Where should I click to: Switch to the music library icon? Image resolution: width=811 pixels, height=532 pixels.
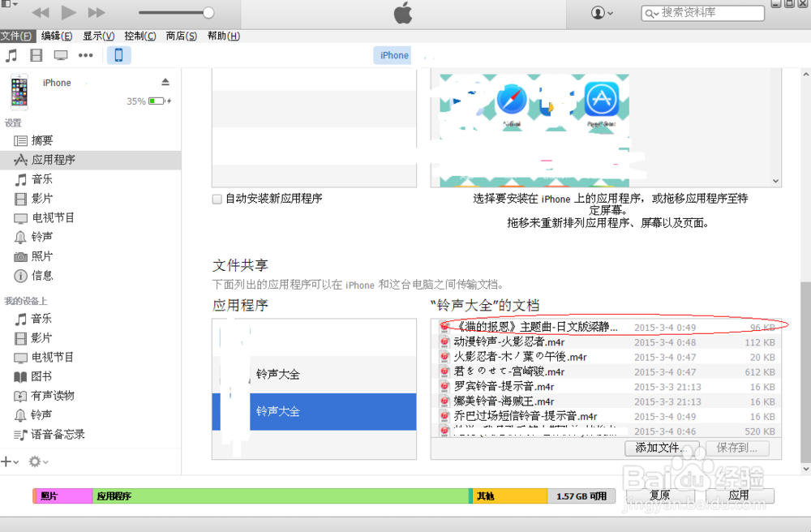(11, 55)
